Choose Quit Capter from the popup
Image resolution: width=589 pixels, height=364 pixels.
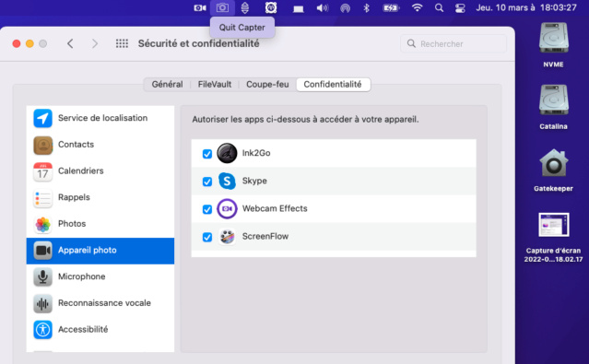[241, 28]
